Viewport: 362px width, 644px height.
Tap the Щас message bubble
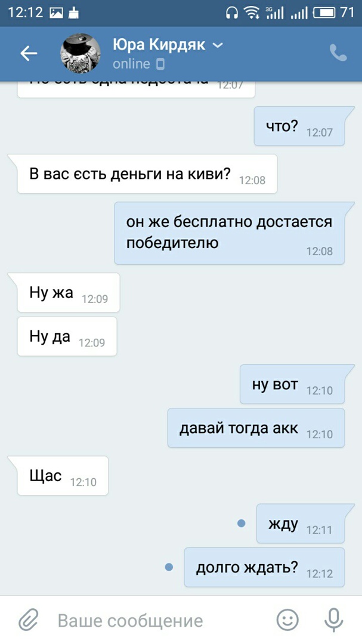tap(63, 476)
